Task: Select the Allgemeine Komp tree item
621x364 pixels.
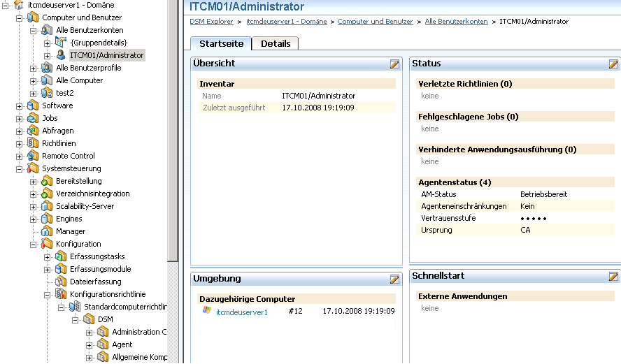Action: [139, 357]
